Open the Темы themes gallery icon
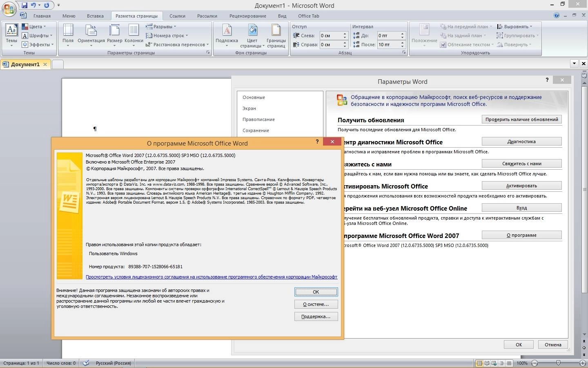 pos(11,30)
